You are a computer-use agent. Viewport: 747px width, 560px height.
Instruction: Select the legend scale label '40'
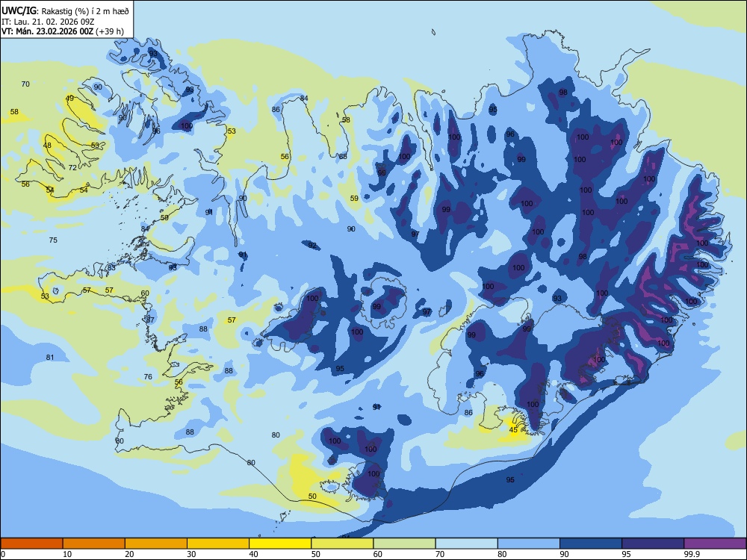pos(253,554)
